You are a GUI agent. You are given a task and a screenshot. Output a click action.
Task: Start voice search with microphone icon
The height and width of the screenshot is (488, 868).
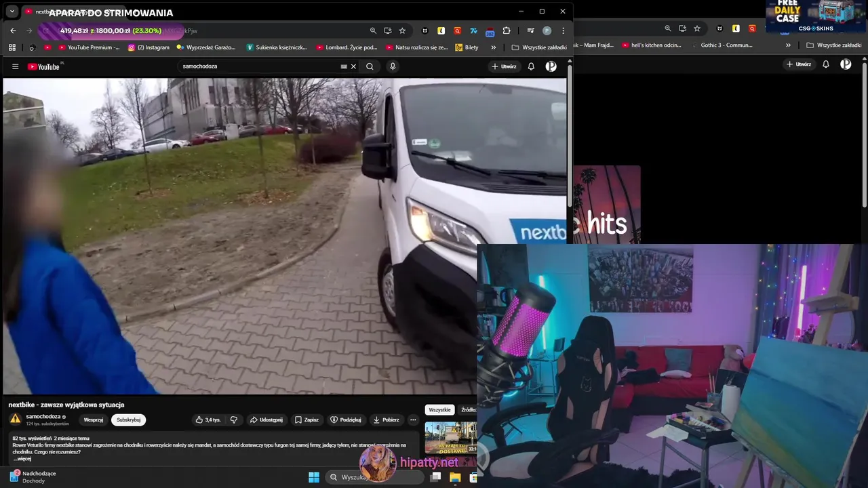tap(393, 66)
